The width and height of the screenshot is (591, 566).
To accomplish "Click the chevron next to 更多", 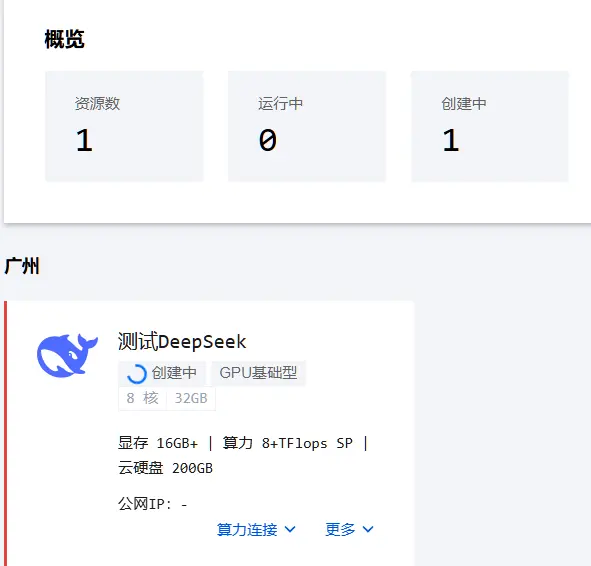I will pos(368,529).
